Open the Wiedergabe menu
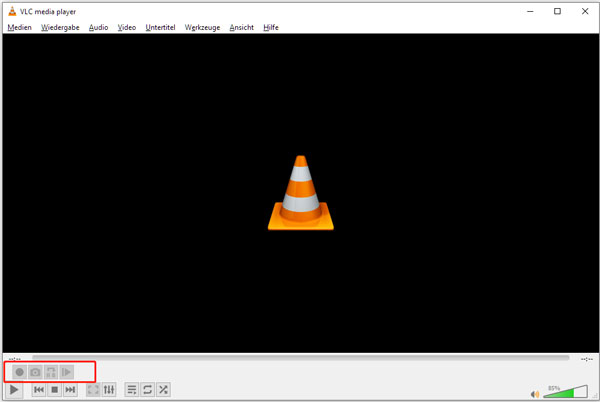 (x=60, y=27)
